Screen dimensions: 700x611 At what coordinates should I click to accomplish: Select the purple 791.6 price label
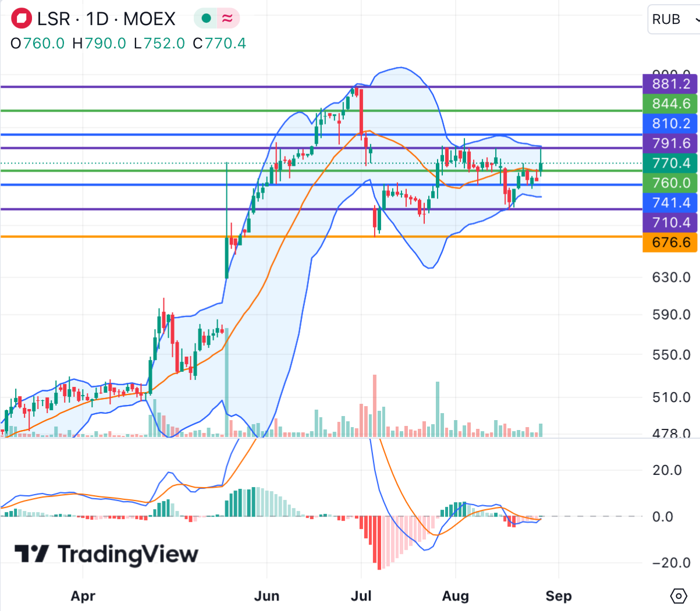[671, 143]
